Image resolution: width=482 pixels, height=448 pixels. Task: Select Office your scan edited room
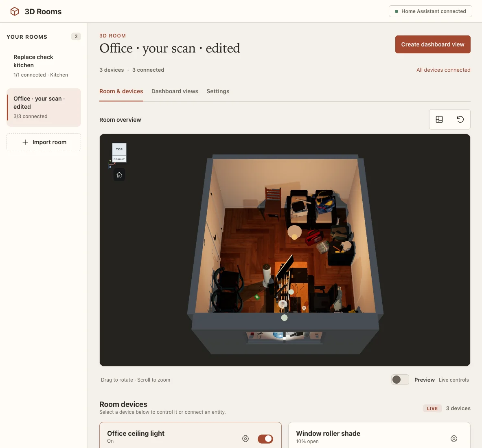coord(44,107)
